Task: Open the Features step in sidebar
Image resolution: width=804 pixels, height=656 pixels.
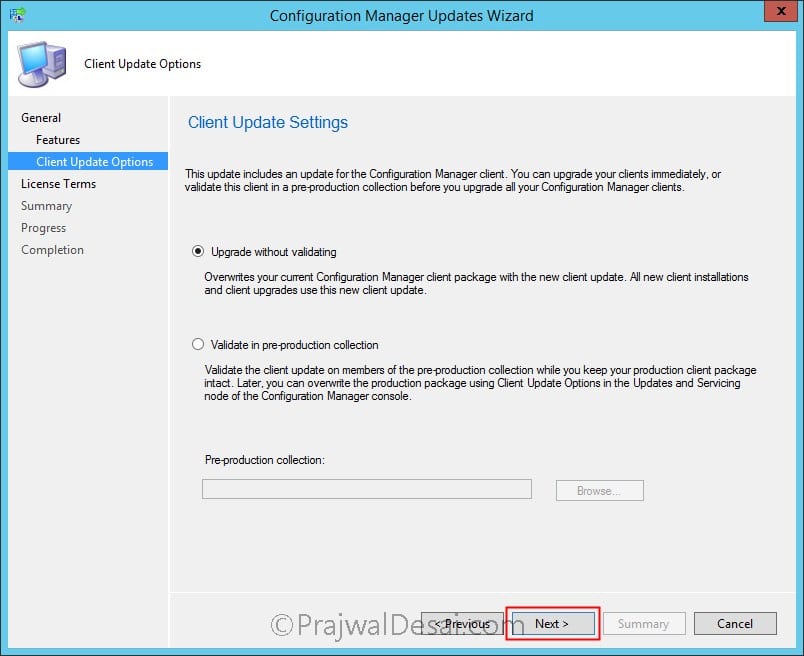Action: (58, 140)
